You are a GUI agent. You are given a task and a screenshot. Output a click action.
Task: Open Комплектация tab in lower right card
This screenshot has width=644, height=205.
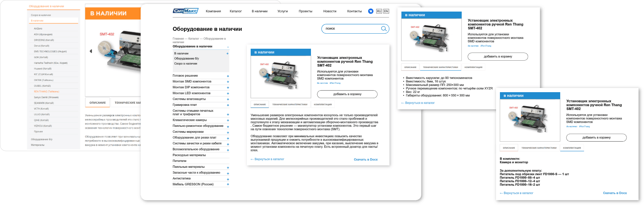(x=572, y=148)
